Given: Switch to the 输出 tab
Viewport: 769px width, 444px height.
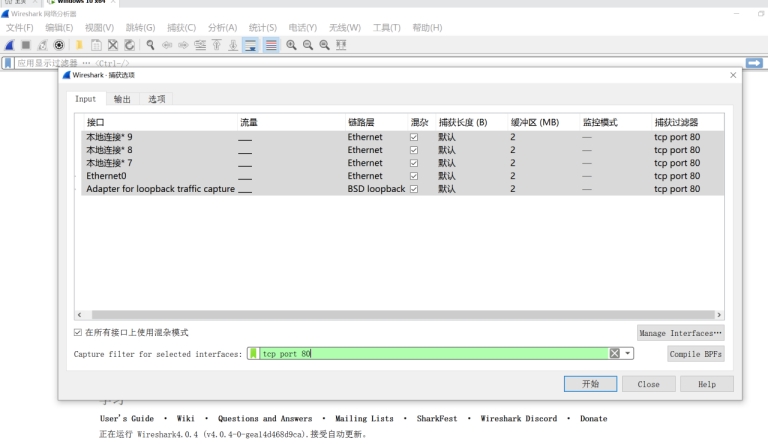Looking at the screenshot, I should [x=122, y=99].
